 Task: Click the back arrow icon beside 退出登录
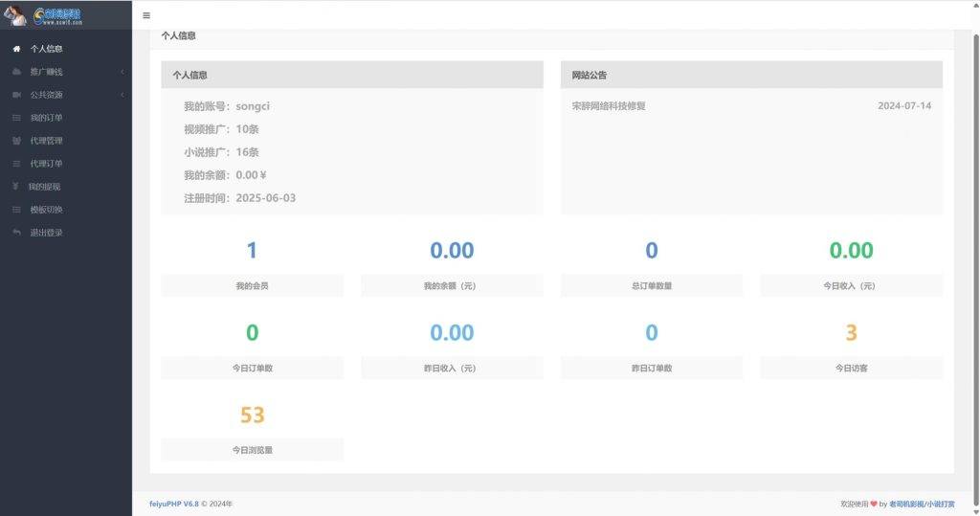16,233
